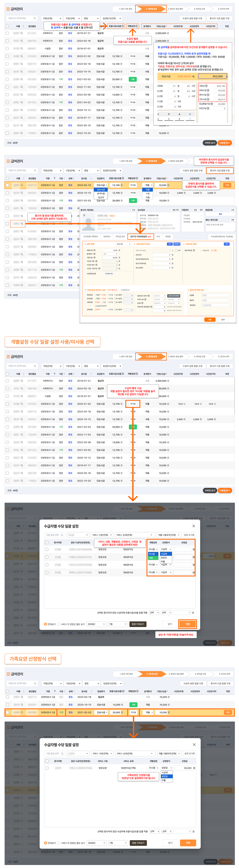The image size is (239, 868).
Task: Open employee details via magnifier, topmost 2019-07-21 row
Action: pos(22,33)
